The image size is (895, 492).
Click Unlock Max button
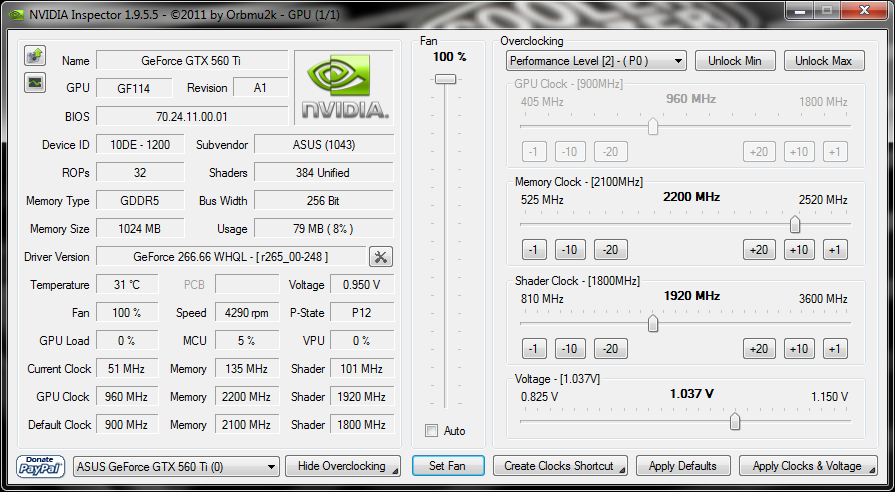coord(824,61)
